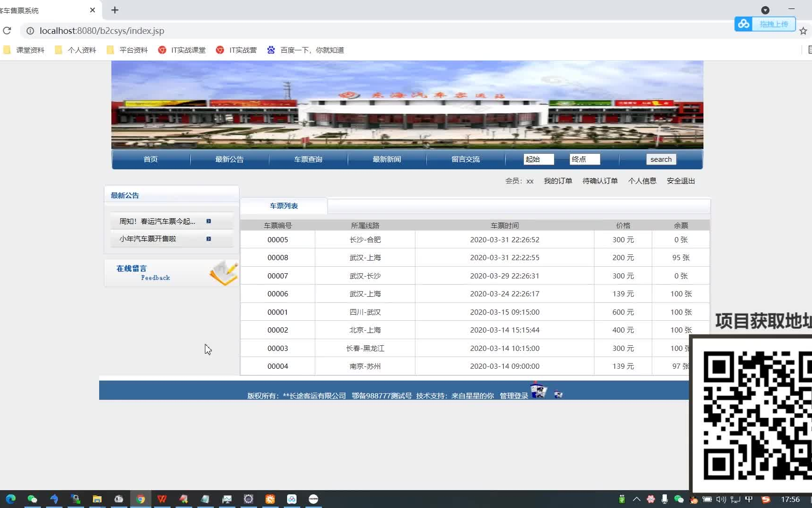812x508 pixels.
Task: Click route 四川-武汉
Action: tap(365, 312)
